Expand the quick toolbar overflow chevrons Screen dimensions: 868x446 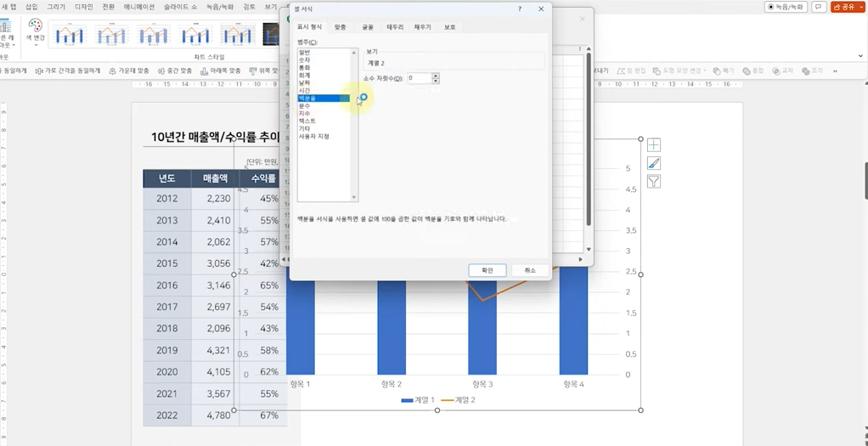[835, 71]
